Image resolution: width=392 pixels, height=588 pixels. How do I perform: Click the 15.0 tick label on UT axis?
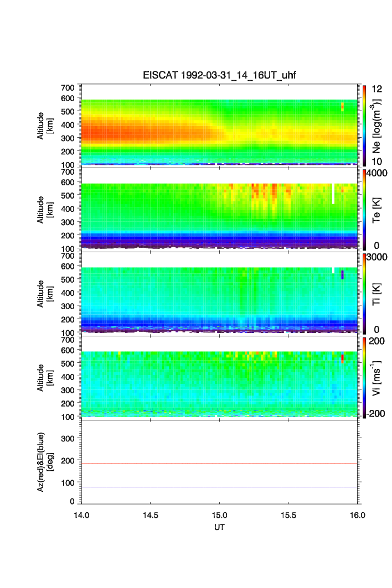pyautogui.click(x=219, y=515)
